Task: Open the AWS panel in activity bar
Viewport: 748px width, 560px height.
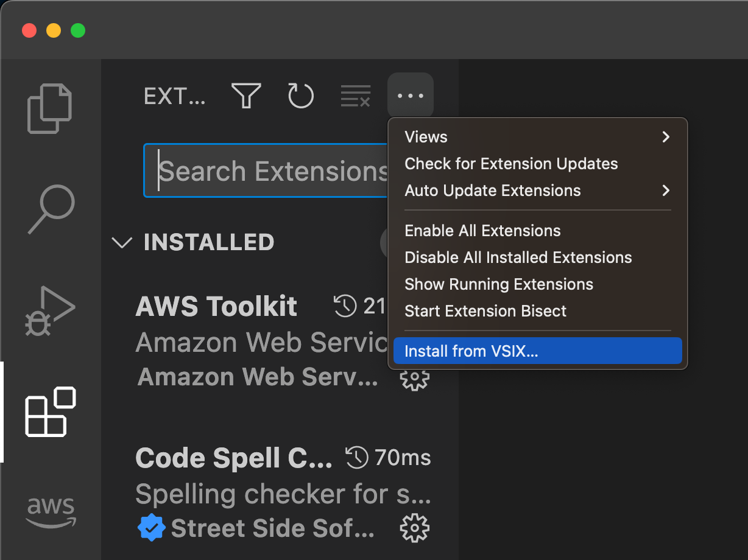Action: tap(51, 513)
